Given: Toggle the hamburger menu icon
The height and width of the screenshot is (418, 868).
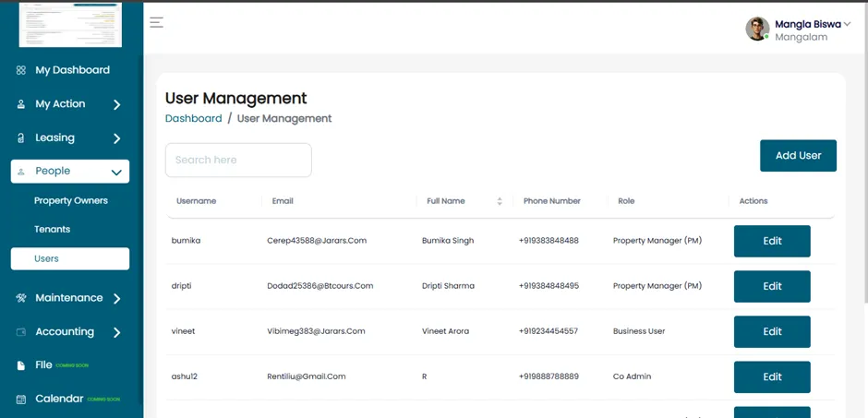Looking at the screenshot, I should coord(157,22).
